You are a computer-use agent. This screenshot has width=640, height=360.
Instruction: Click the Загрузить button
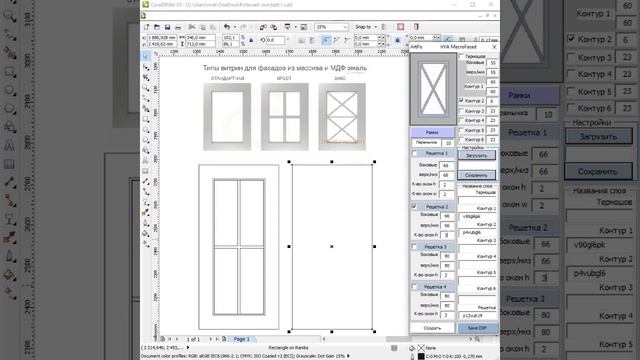[x=477, y=156]
